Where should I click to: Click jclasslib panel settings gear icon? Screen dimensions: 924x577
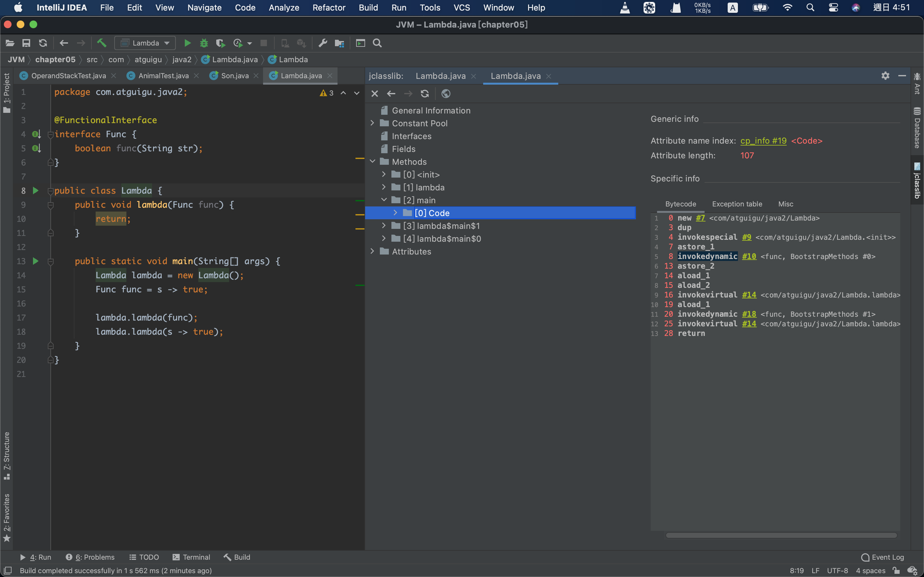click(885, 76)
